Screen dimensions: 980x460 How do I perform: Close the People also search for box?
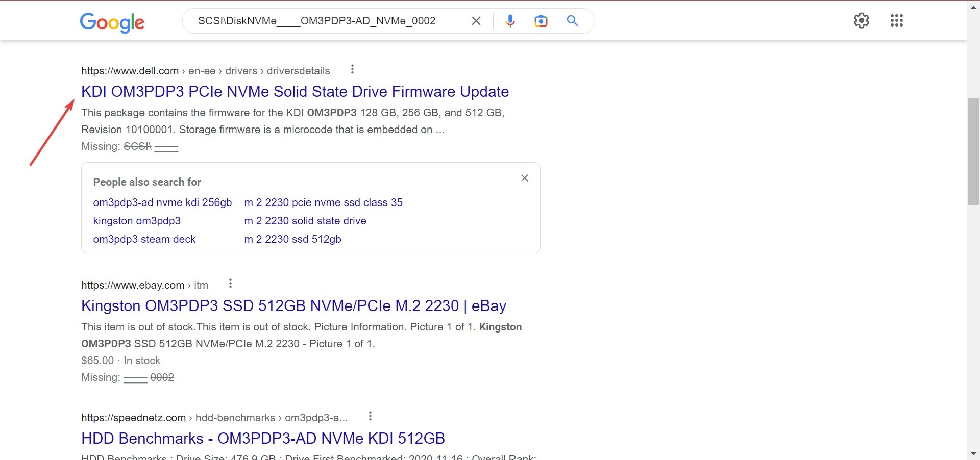(524, 178)
